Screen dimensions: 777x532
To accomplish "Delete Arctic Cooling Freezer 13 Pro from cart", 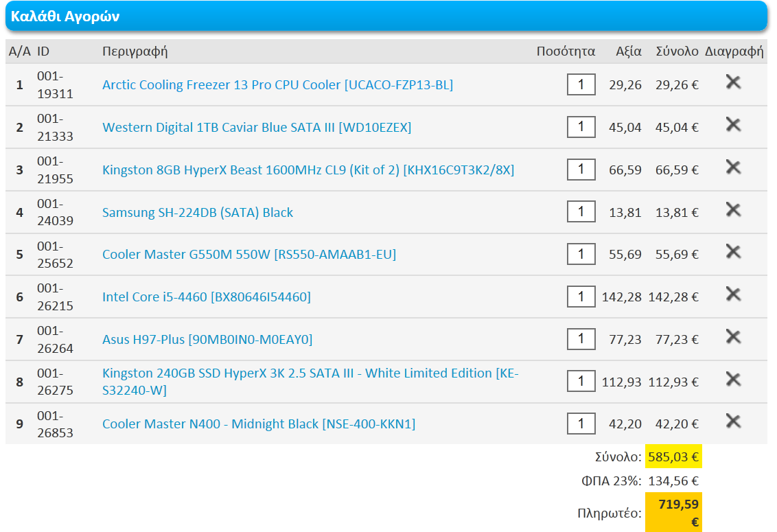I will pos(733,82).
